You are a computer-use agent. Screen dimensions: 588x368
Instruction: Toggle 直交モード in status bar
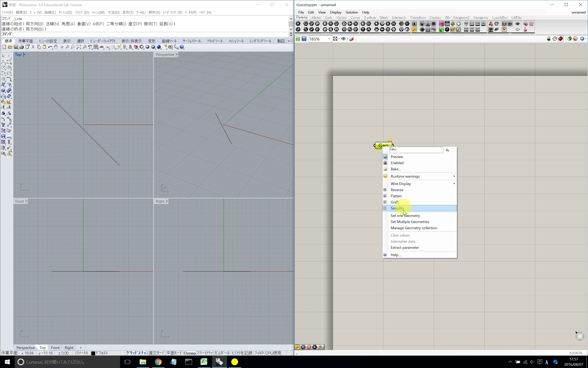157,353
